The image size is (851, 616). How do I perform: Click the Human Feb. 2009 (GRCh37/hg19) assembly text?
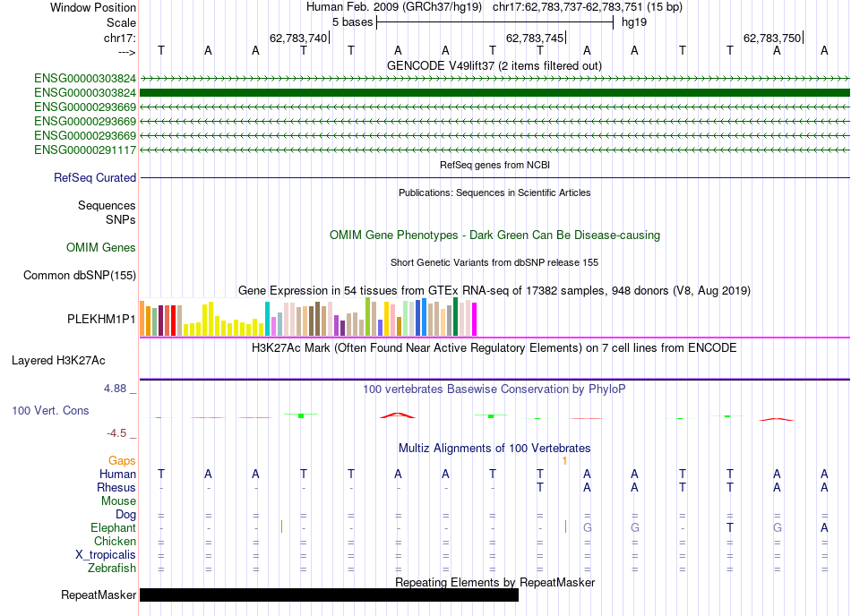click(394, 7)
